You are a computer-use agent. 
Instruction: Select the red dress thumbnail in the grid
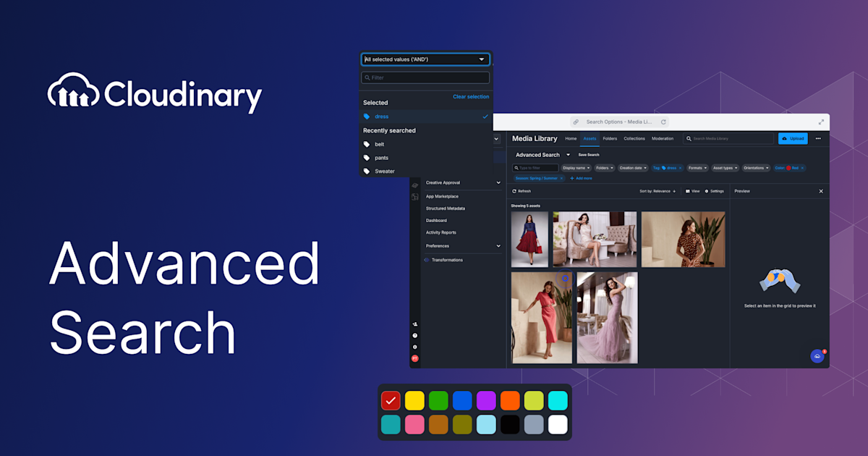pos(529,239)
